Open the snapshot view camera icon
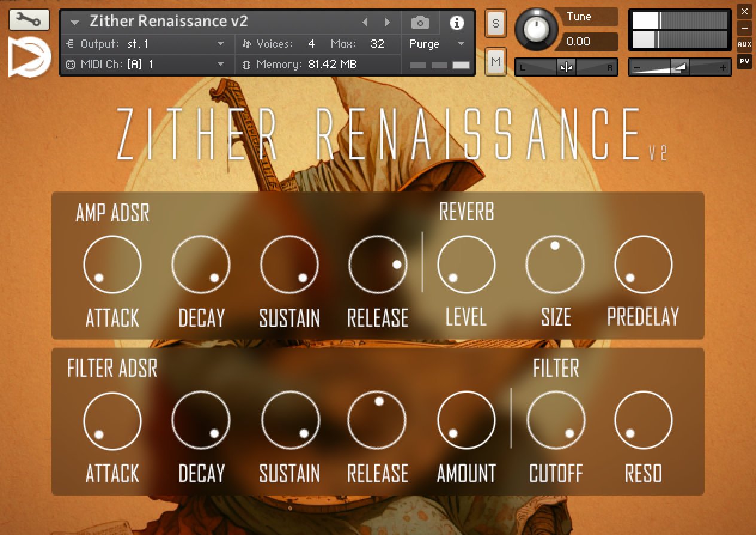 (x=420, y=23)
